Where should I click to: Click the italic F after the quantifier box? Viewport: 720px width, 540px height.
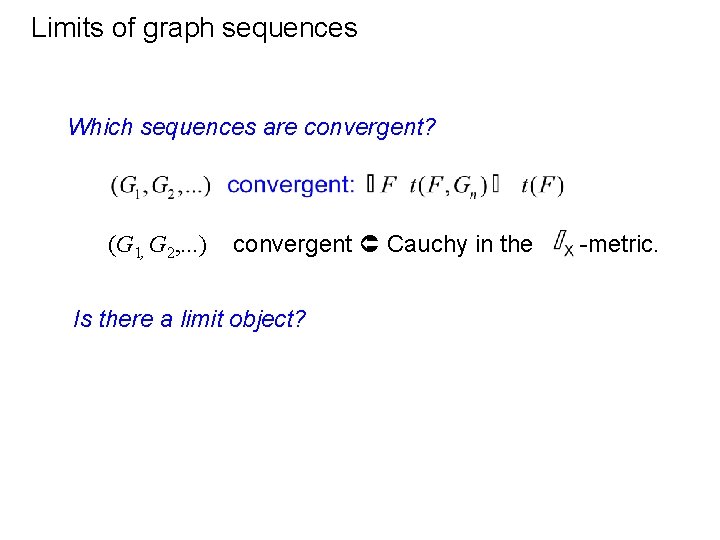point(388,185)
